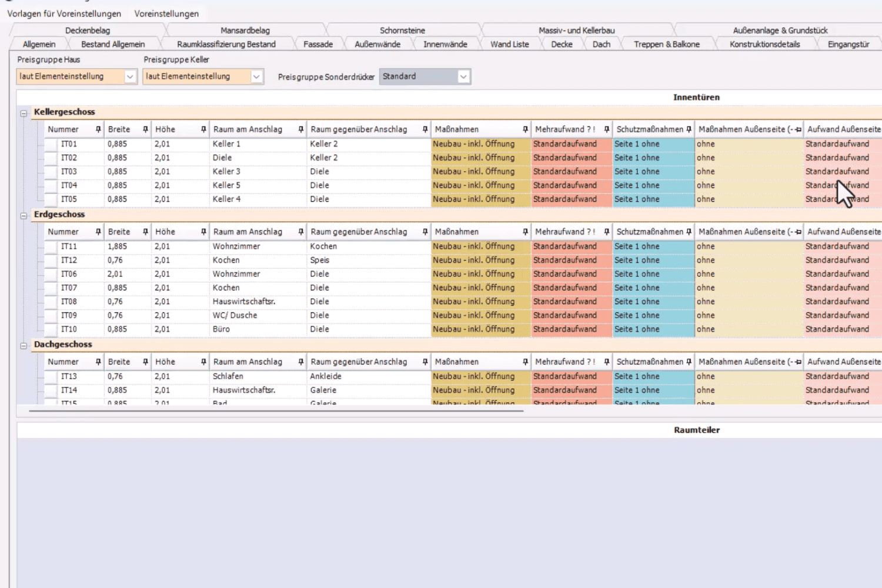Select row box for door IT13

coord(52,376)
